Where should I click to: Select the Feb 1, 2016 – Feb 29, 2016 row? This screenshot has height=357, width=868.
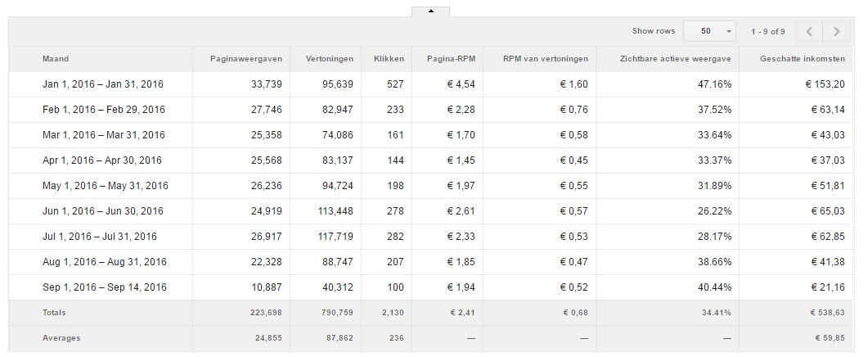431,110
